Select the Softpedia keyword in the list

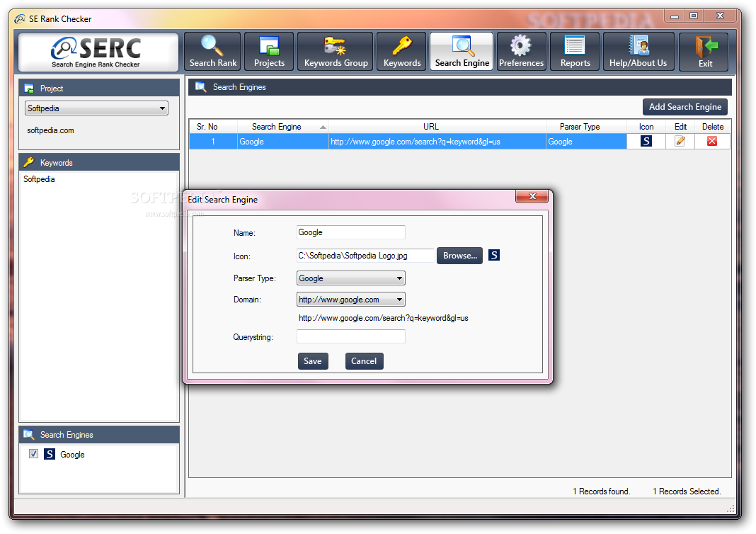click(39, 179)
